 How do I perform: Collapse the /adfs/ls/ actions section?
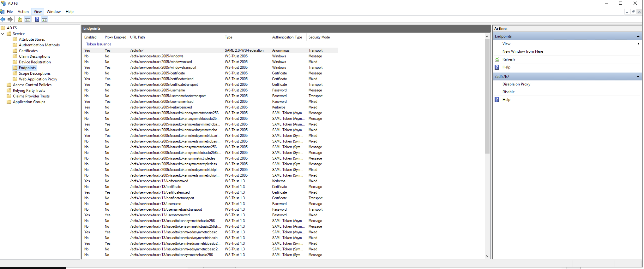638,77
